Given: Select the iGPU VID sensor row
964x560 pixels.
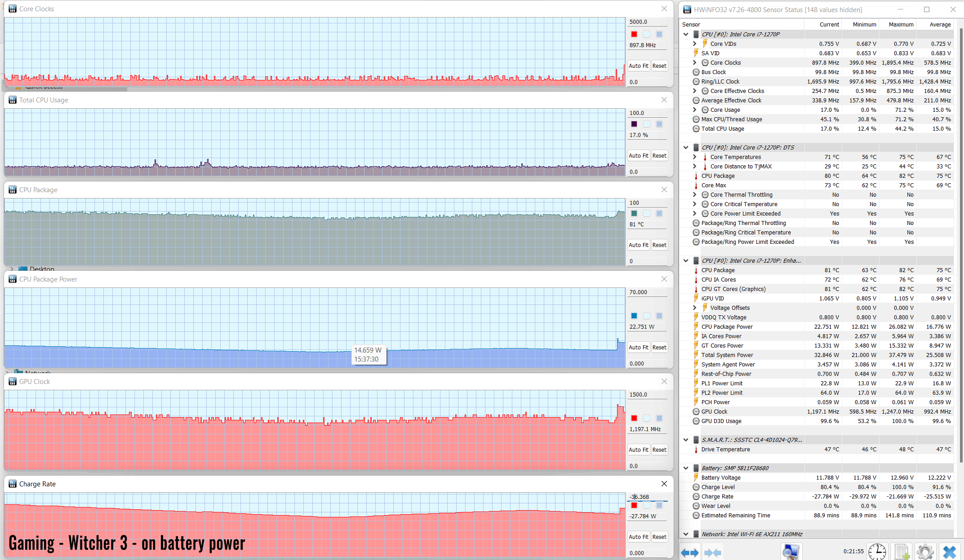Looking at the screenshot, I should coord(817,298).
